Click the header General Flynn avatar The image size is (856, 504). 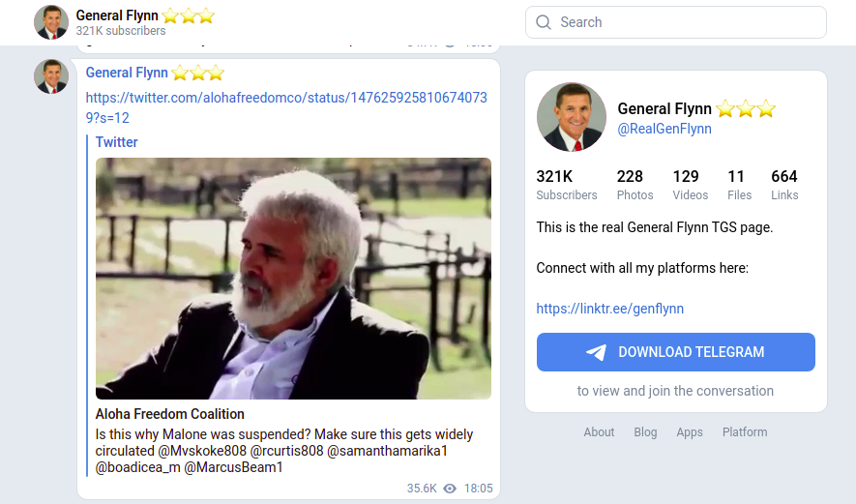[x=51, y=22]
